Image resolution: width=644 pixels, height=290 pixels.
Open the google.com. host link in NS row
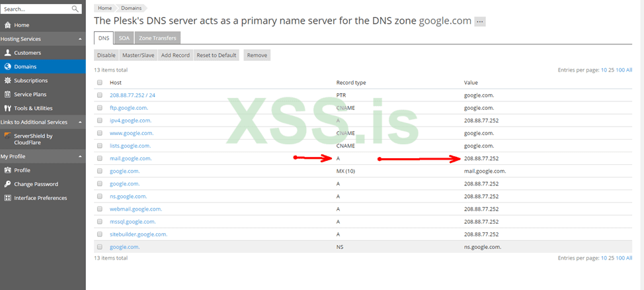click(125, 247)
